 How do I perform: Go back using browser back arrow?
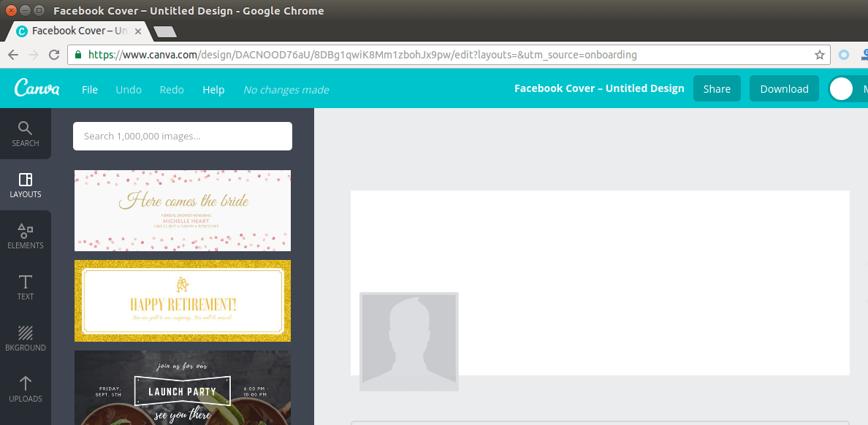click(x=13, y=55)
